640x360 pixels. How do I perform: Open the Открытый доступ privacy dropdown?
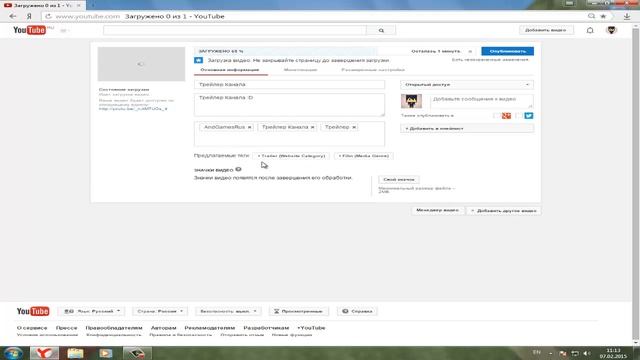click(x=467, y=84)
